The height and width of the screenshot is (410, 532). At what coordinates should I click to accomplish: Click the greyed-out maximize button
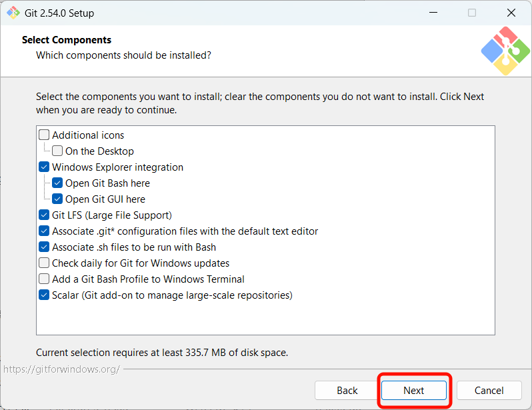472,13
